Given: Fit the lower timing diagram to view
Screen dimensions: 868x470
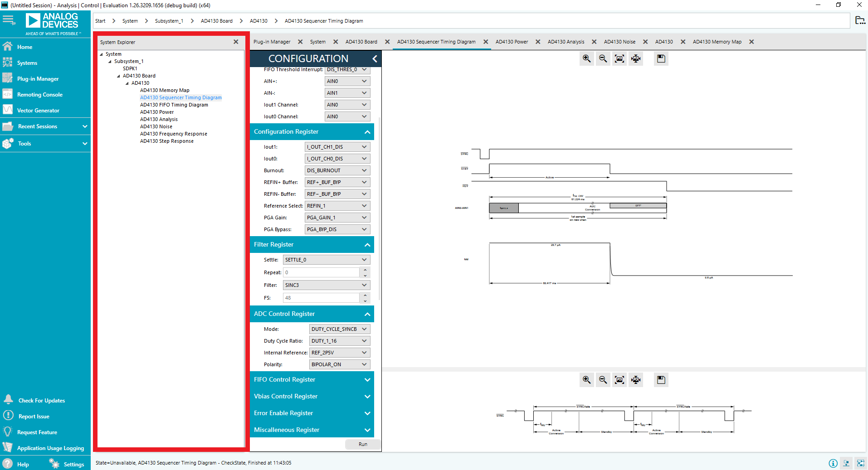Looking at the screenshot, I should click(x=619, y=380).
